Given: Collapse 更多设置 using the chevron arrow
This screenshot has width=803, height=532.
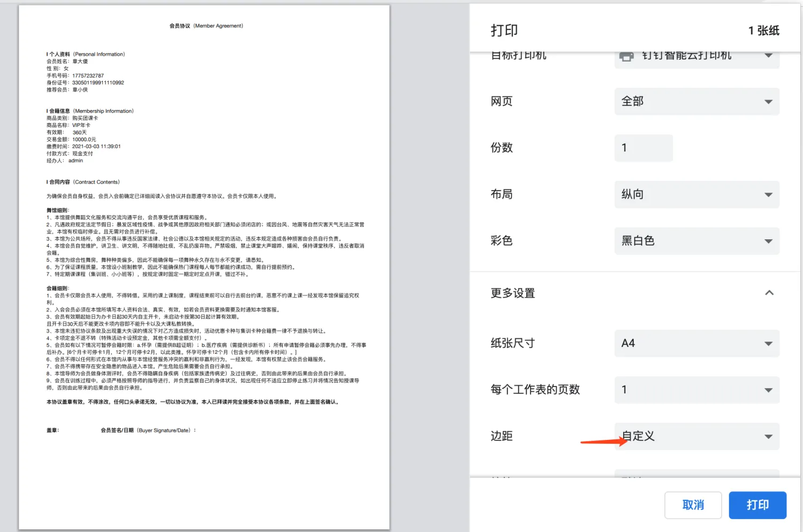Looking at the screenshot, I should (769, 293).
